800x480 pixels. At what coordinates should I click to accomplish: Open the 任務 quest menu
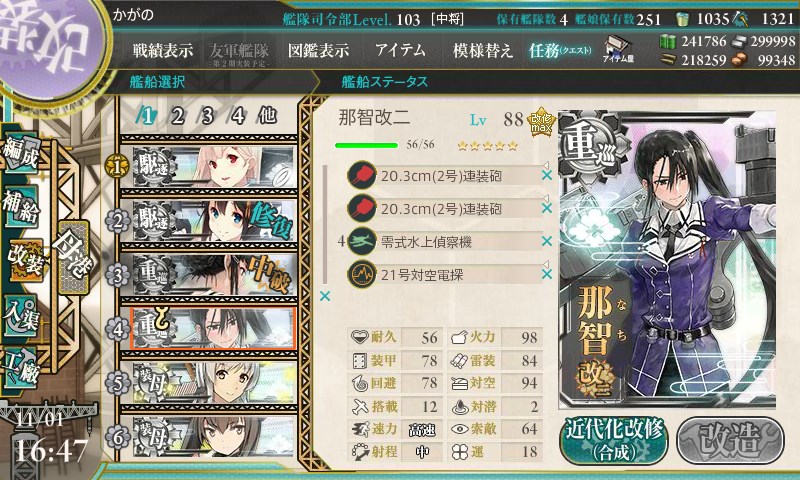click(560, 50)
